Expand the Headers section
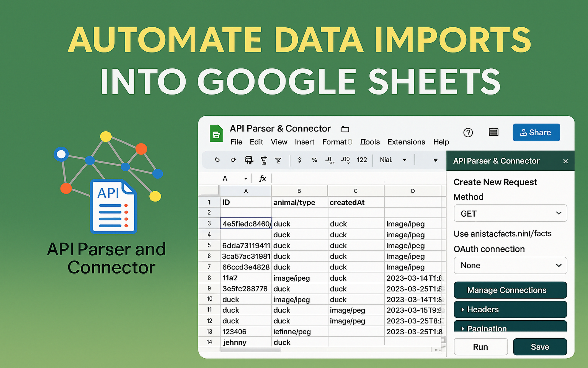The width and height of the screenshot is (588, 368). coord(510,309)
